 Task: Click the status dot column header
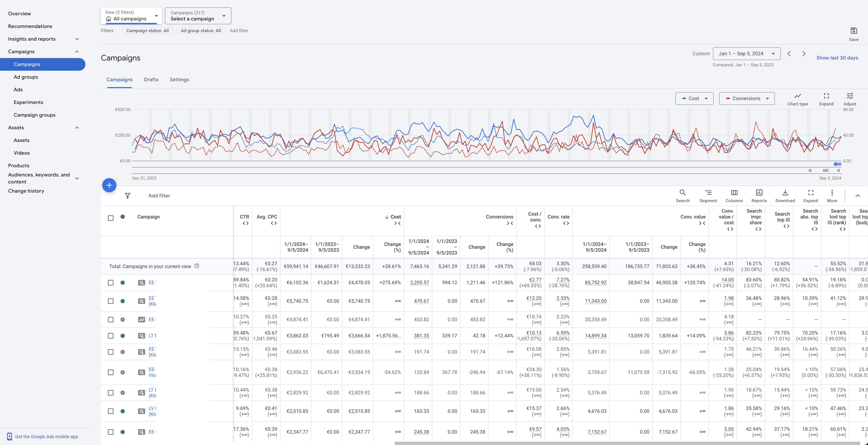click(x=123, y=217)
